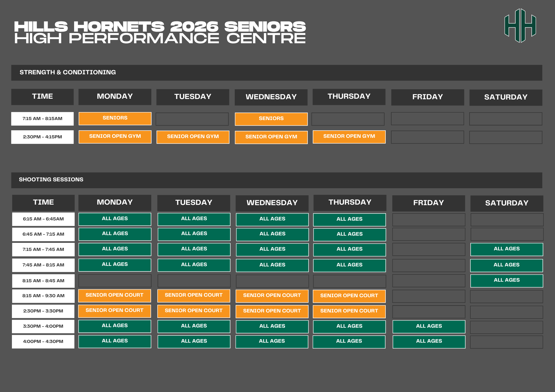
Task: Select Saturday 7:15 AM All Ages session
Action: click(506, 249)
